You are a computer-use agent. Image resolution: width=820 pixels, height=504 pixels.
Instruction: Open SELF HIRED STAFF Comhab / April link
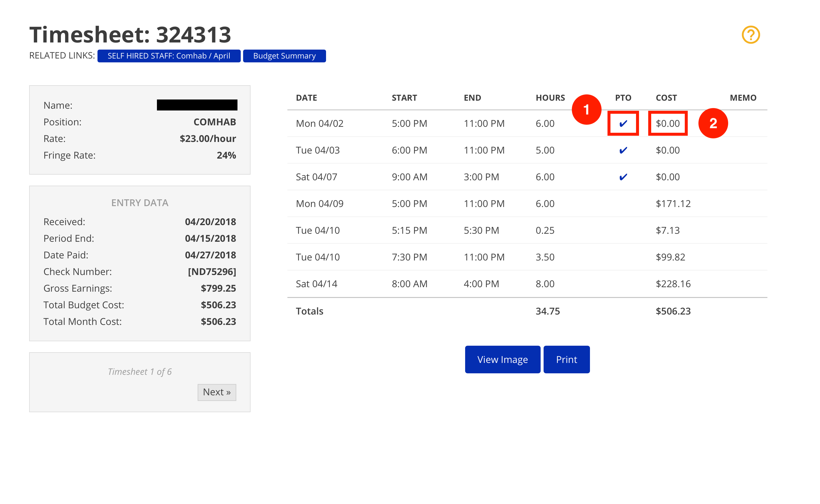169,56
